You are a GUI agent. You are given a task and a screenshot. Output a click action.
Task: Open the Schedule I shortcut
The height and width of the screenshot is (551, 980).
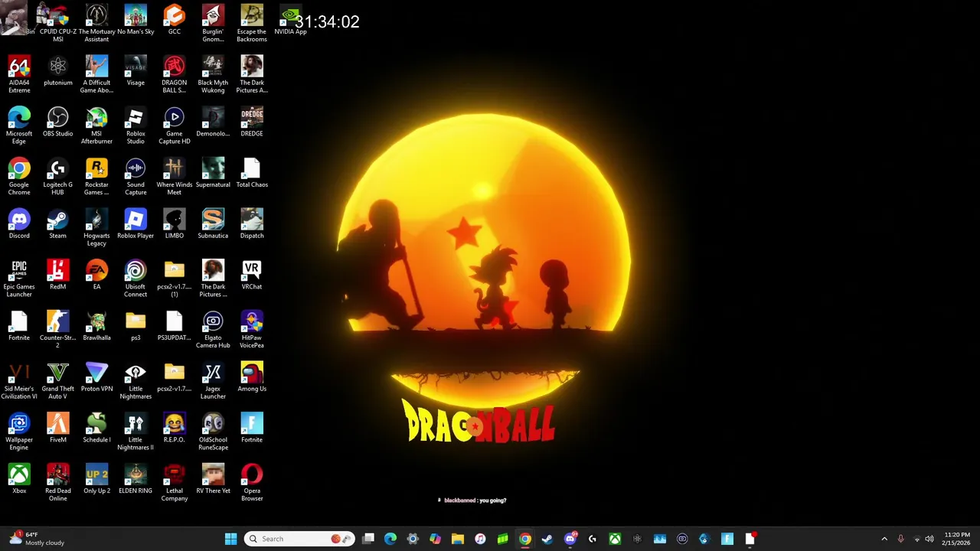96,429
